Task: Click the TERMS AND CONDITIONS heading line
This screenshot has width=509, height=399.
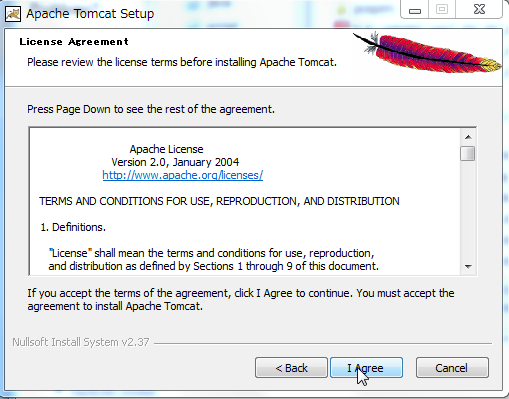Action: click(x=219, y=201)
